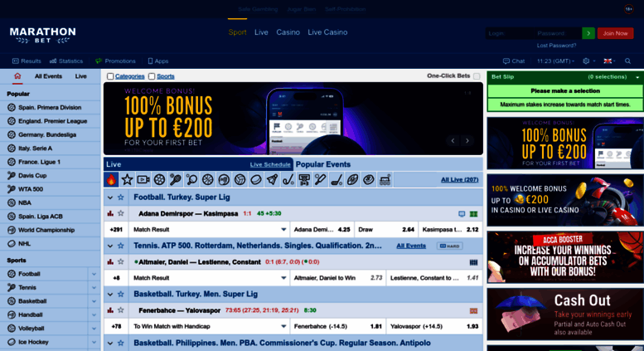Filter live events by basketball icon
Image resolution: width=644 pixels, height=351 pixels.
click(x=207, y=179)
